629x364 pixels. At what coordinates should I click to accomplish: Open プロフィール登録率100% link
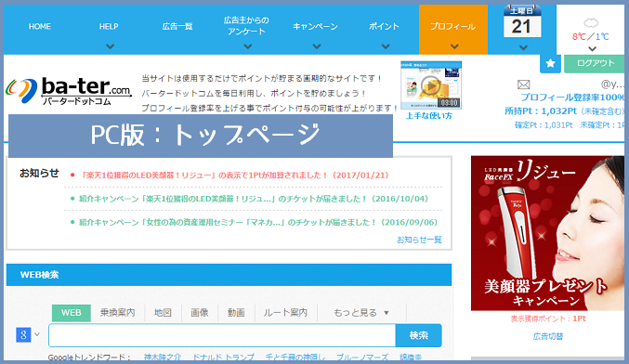(572, 97)
